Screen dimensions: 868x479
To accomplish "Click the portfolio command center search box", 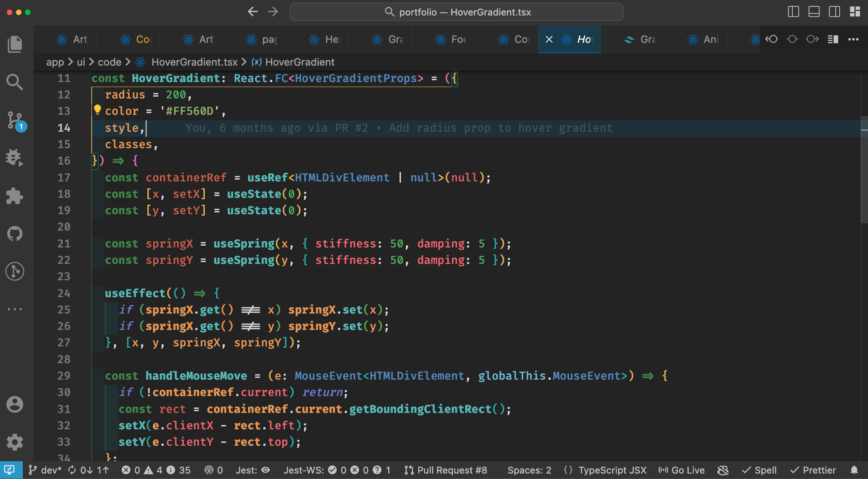I will click(456, 12).
